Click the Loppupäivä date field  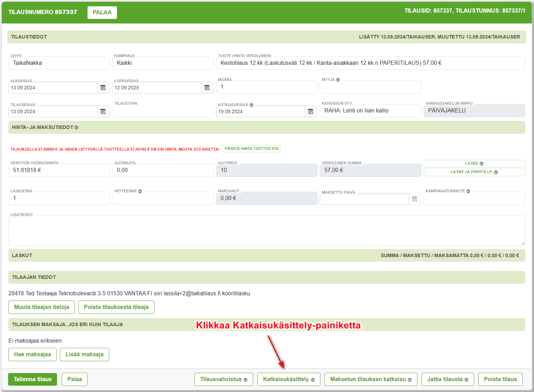pyautogui.click(x=157, y=88)
